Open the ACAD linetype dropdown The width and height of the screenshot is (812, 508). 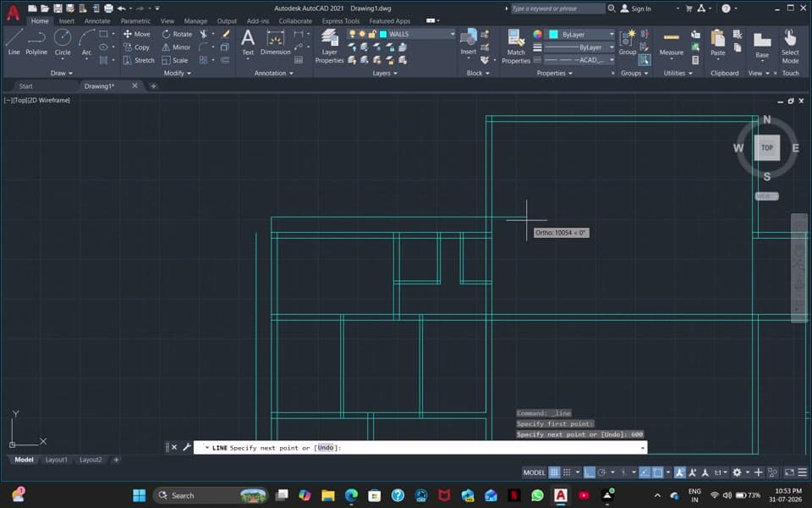point(612,60)
